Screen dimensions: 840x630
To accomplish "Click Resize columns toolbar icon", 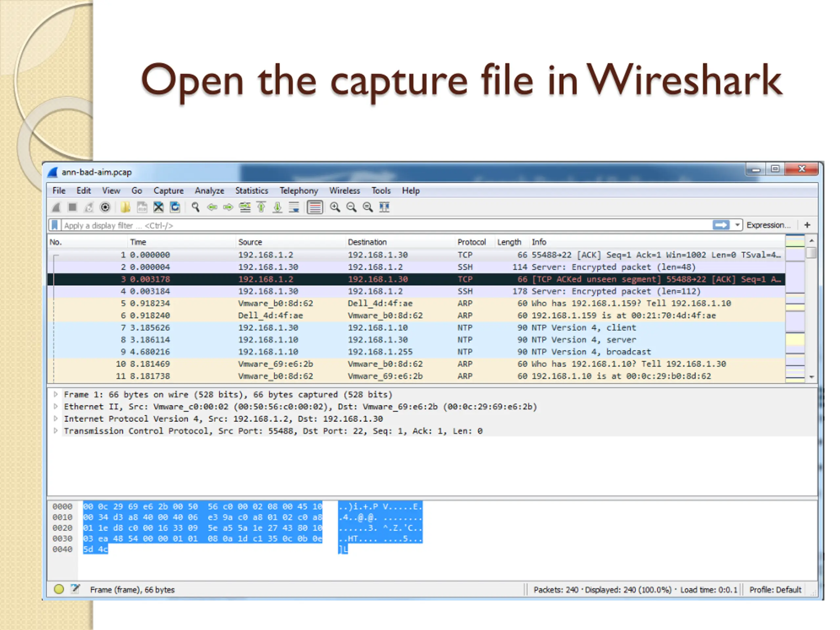I will [384, 207].
